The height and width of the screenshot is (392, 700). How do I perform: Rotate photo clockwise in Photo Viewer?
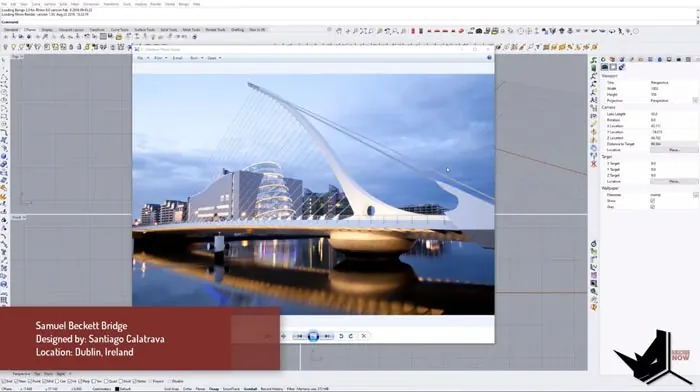(351, 336)
